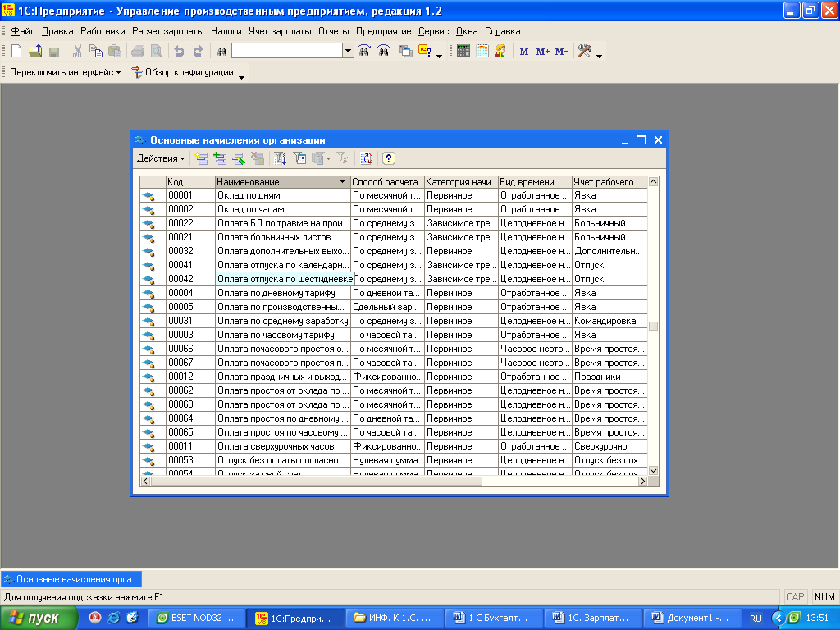Screen dimensions: 840x630
Task: Open the Действия dropdown menu
Action: pos(160,158)
